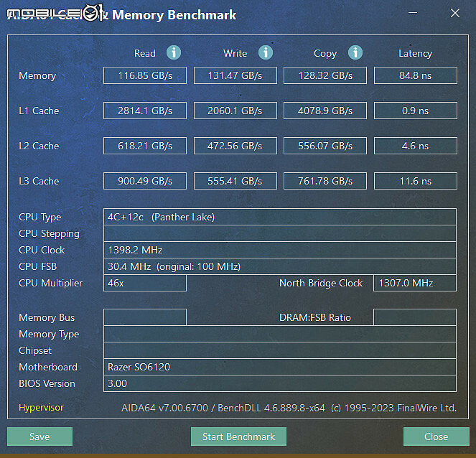Click the L3 Cache row label
The height and width of the screenshot is (458, 476).
click(x=39, y=181)
